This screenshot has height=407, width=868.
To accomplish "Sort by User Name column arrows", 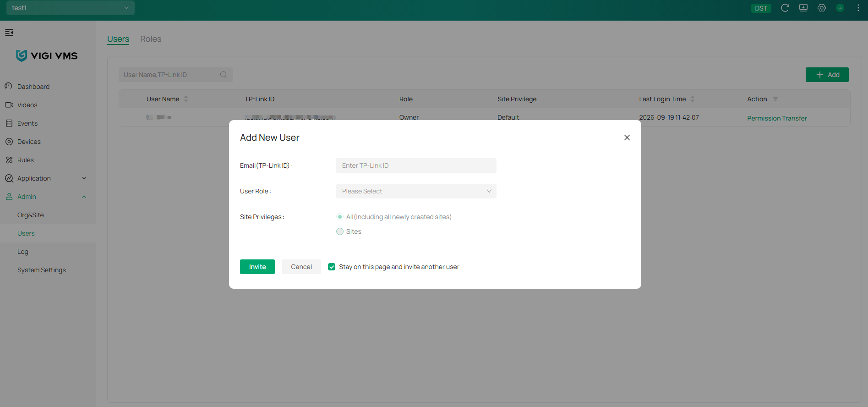I will tap(186, 99).
